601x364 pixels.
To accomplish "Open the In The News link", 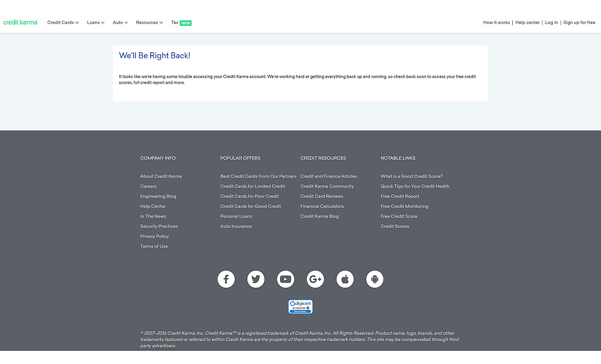I will [153, 217].
